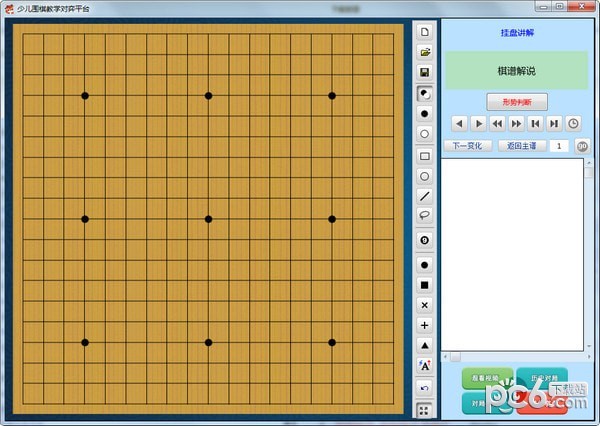The width and height of the screenshot is (600, 426).
Task: Click the 形势判断 button
Action: click(517, 102)
